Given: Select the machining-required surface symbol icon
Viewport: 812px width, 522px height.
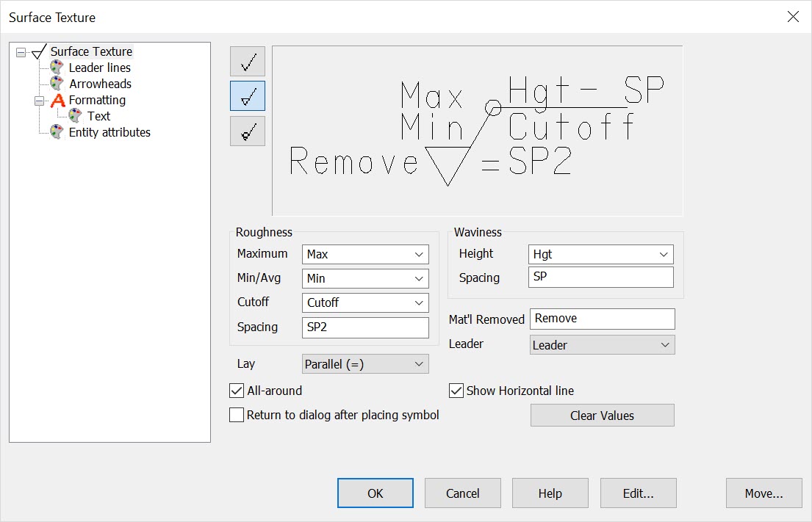Looking at the screenshot, I should [x=247, y=95].
